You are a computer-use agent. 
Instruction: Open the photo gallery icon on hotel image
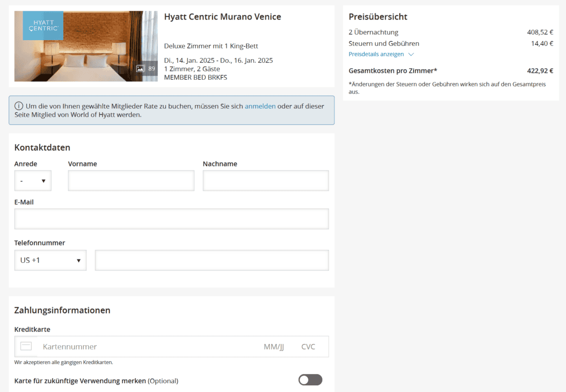[x=140, y=68]
